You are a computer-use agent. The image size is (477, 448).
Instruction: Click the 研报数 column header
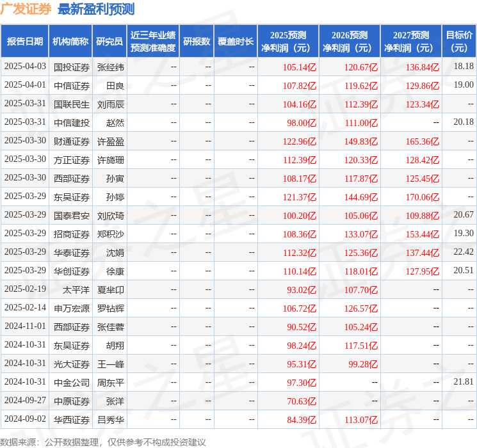tap(197, 42)
